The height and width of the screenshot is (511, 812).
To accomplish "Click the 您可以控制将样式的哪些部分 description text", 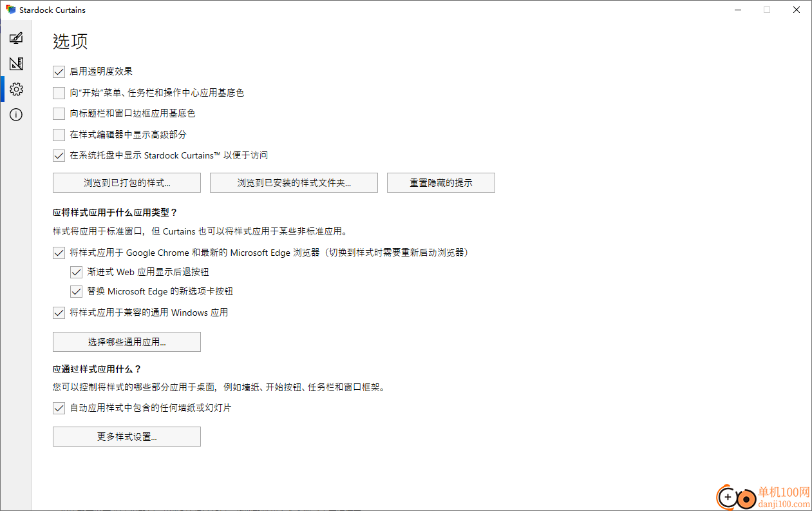I will pos(219,387).
